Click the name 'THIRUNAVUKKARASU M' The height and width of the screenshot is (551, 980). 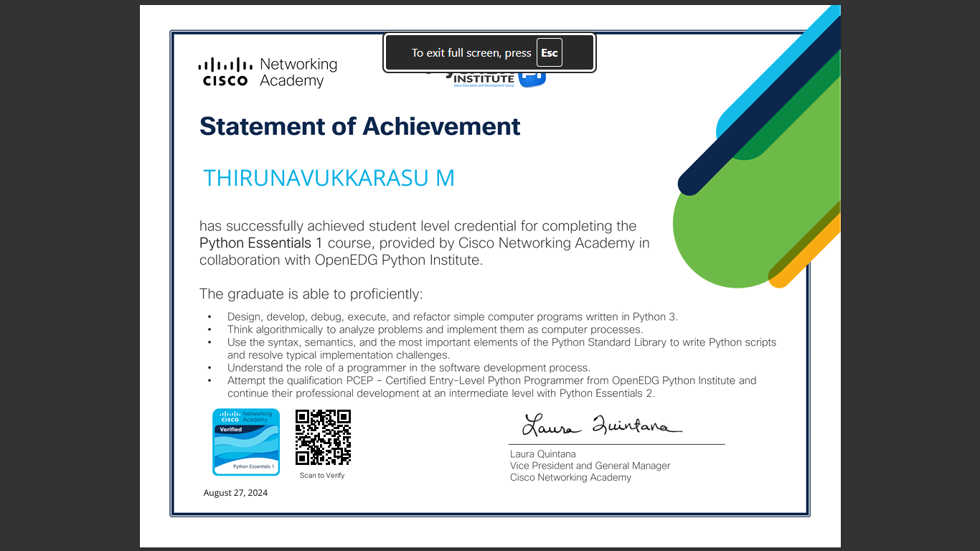(x=329, y=178)
